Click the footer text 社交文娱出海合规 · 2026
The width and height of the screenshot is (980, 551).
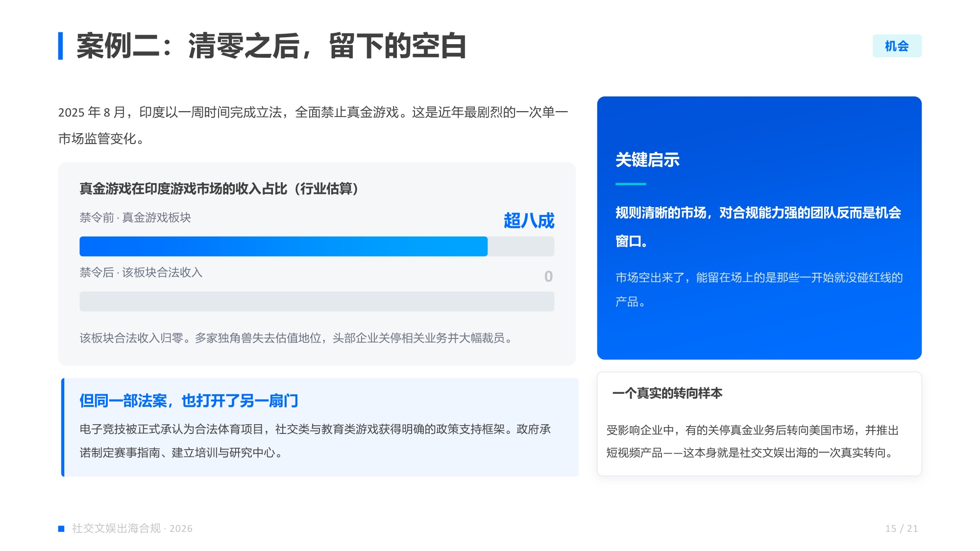[132, 528]
